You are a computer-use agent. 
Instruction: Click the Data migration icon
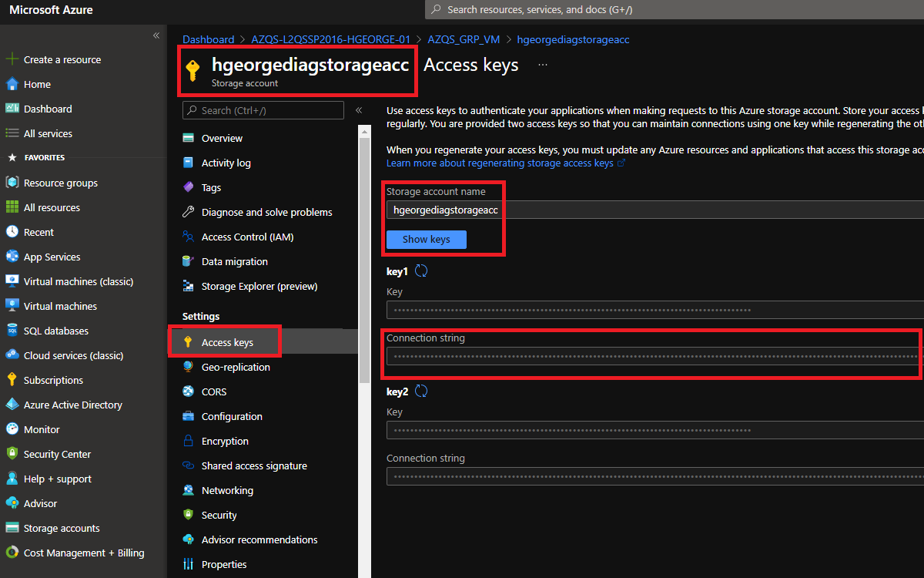pos(188,262)
